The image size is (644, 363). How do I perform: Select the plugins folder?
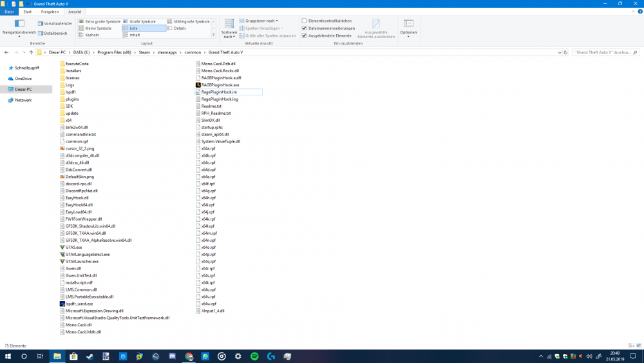[69, 99]
